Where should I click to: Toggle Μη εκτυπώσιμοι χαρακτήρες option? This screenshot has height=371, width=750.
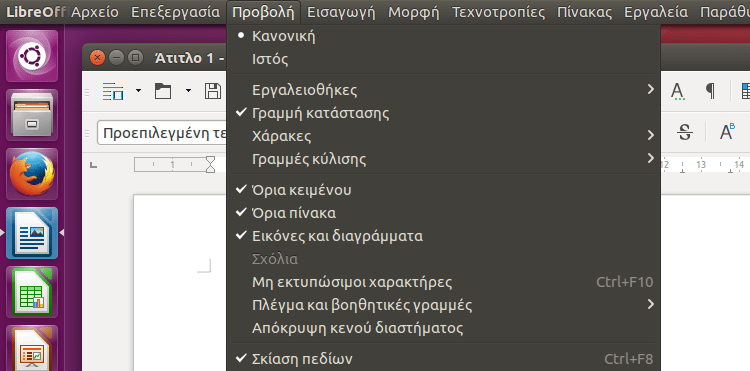[x=443, y=282]
